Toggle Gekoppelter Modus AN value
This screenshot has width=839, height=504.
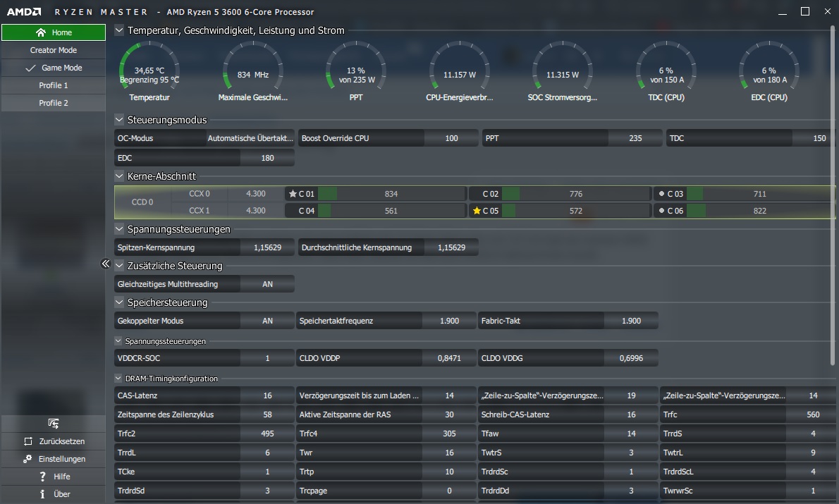tap(267, 321)
